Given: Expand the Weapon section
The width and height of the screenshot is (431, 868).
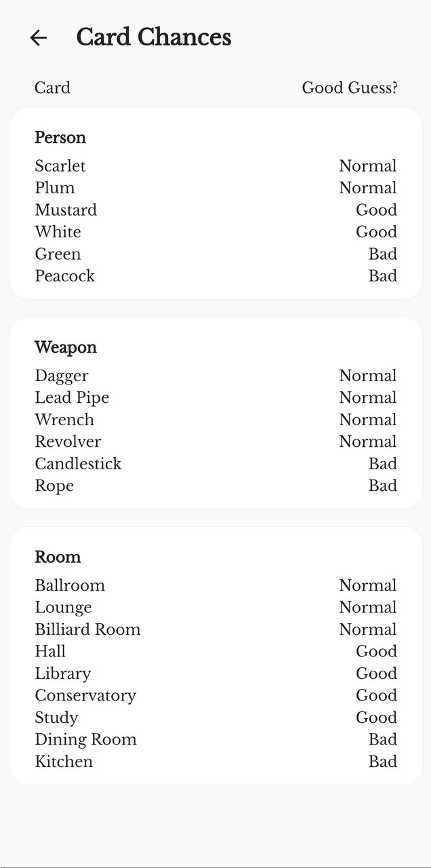Looking at the screenshot, I should point(65,347).
